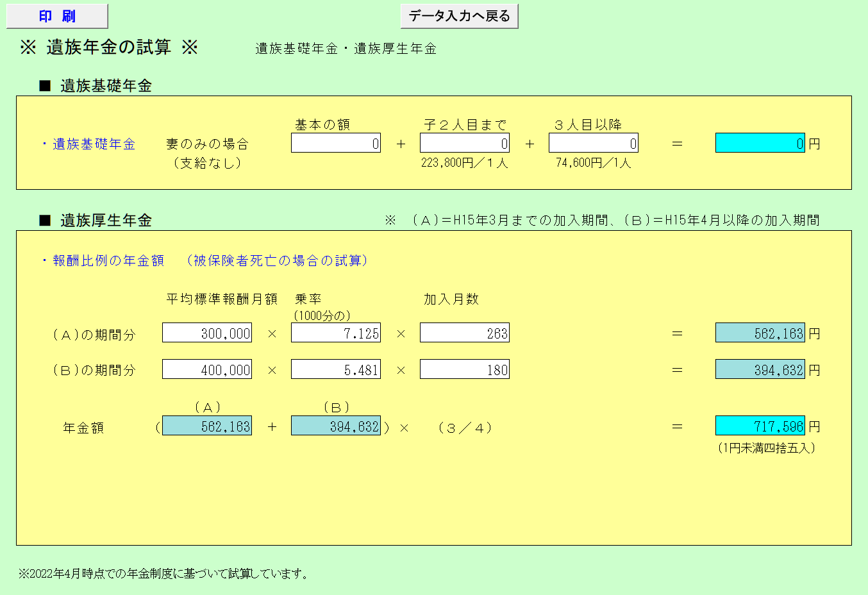The image size is (868, 595).
Task: Click the 印刷 print button
Action: 56,15
